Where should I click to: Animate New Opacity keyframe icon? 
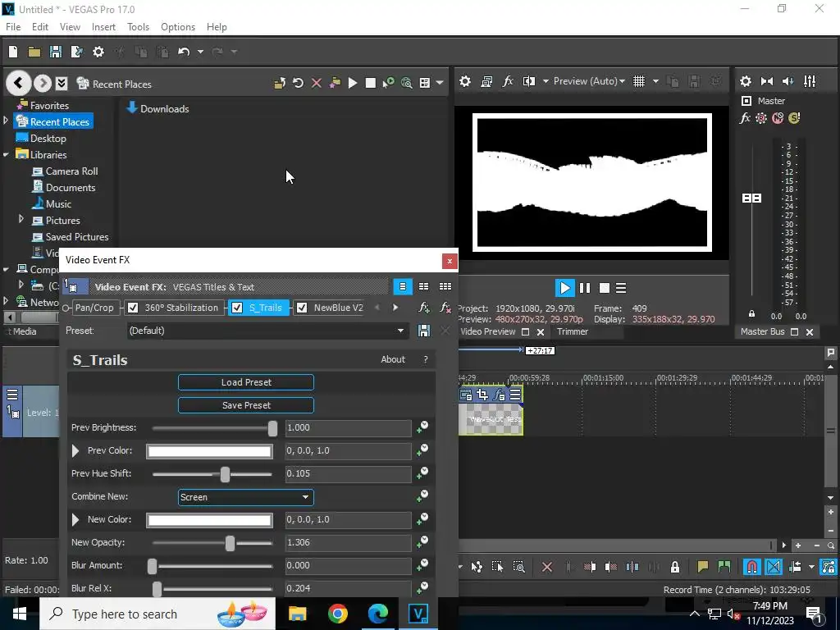tap(422, 542)
